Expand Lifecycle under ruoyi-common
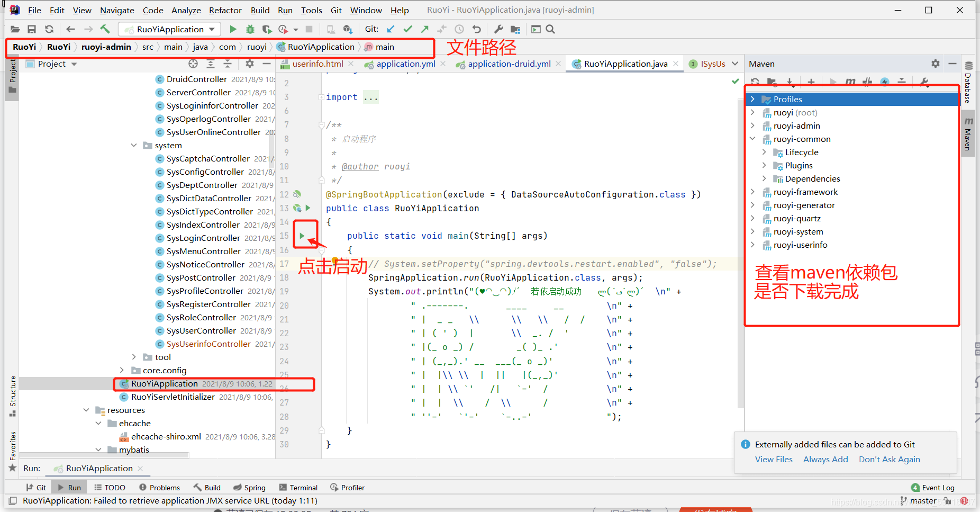The width and height of the screenshot is (980, 512). (764, 152)
